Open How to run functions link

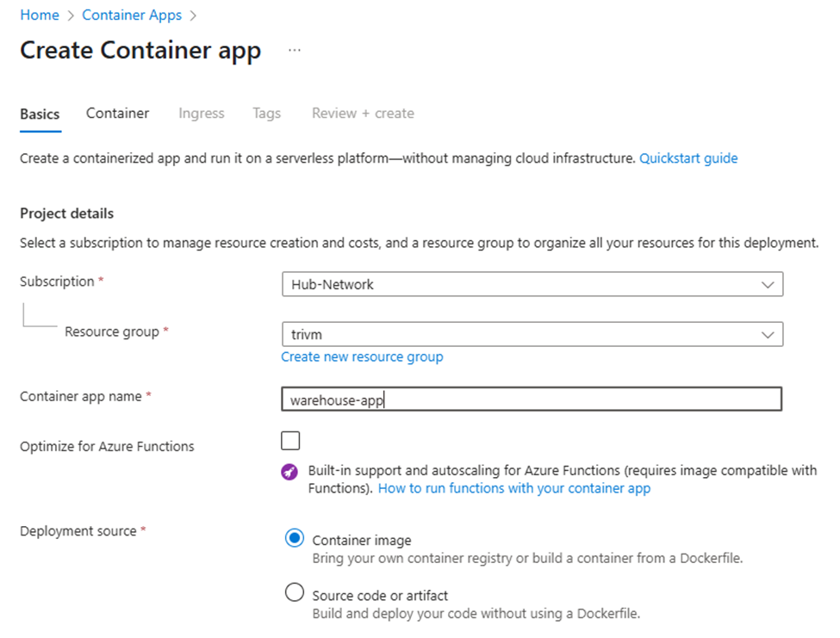(x=514, y=489)
